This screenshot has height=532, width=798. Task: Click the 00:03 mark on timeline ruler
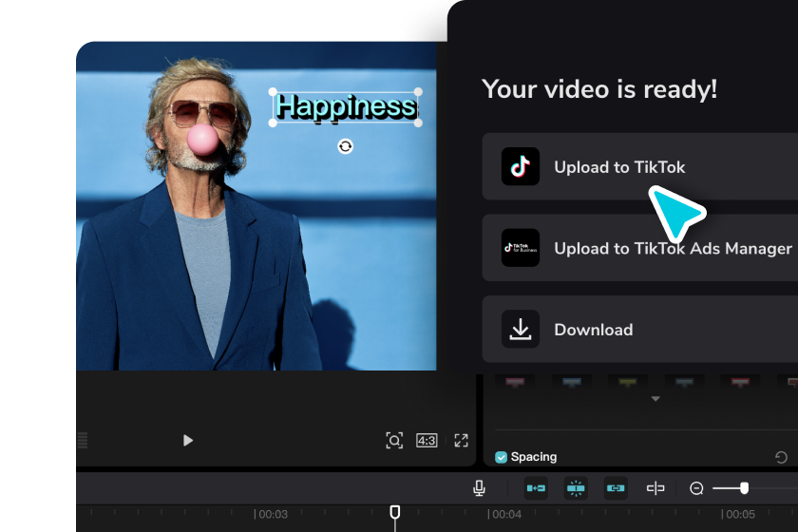click(271, 514)
